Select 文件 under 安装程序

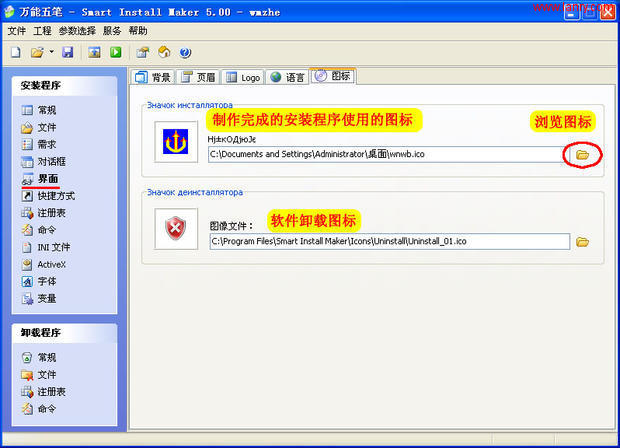[x=47, y=127]
